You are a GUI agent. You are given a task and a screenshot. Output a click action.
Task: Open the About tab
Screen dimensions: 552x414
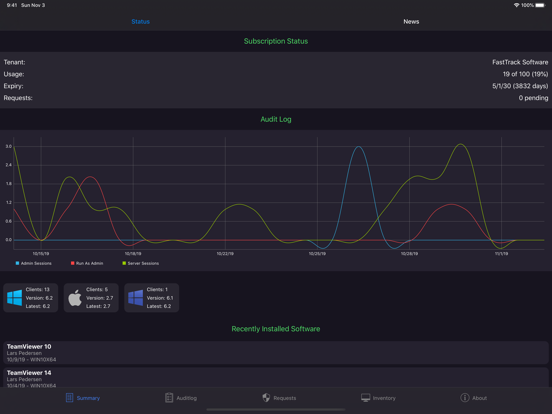point(473,398)
